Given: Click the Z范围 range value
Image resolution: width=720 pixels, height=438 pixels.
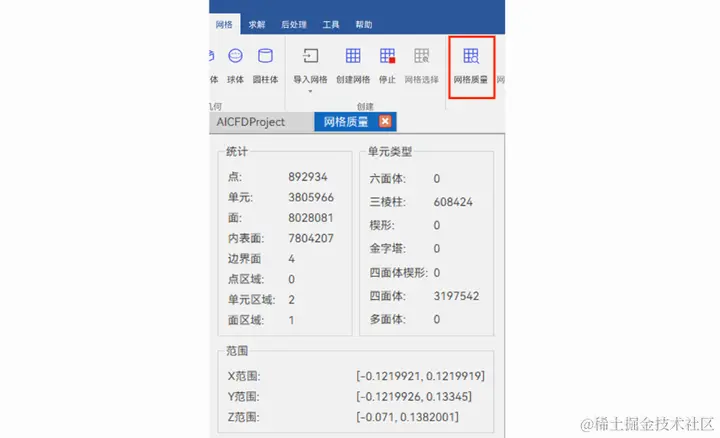Looking at the screenshot, I should pyautogui.click(x=407, y=417).
